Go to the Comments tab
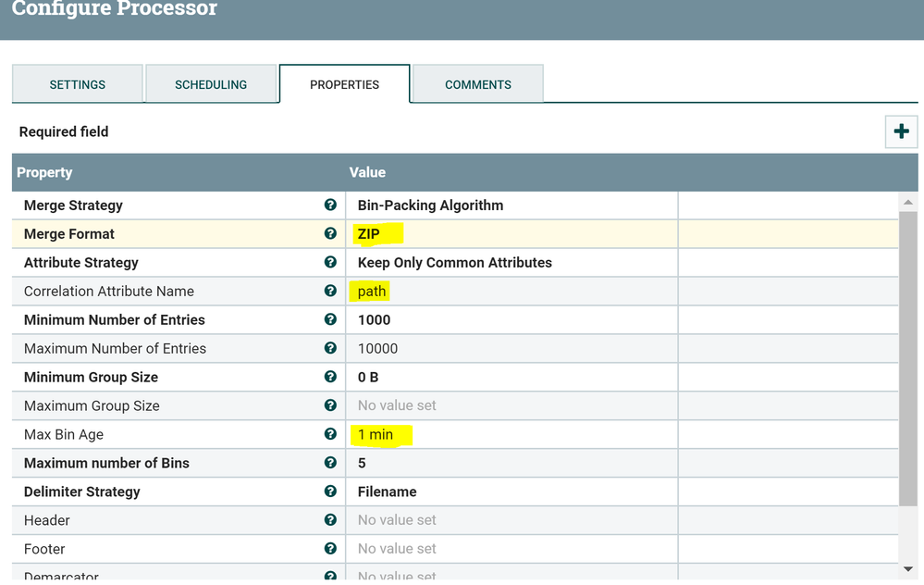The width and height of the screenshot is (924, 585). (x=477, y=84)
